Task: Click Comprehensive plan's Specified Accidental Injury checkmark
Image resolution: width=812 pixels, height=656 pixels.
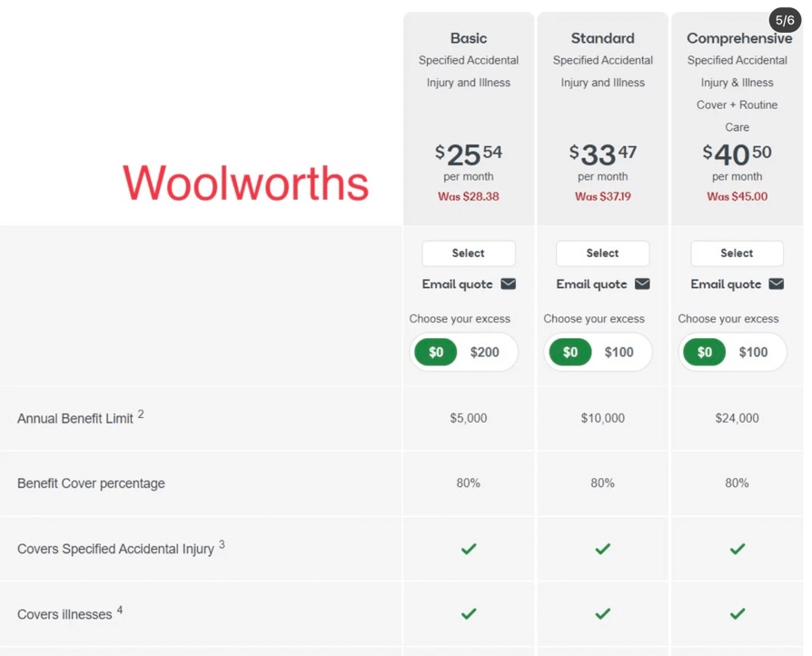Action: click(738, 549)
